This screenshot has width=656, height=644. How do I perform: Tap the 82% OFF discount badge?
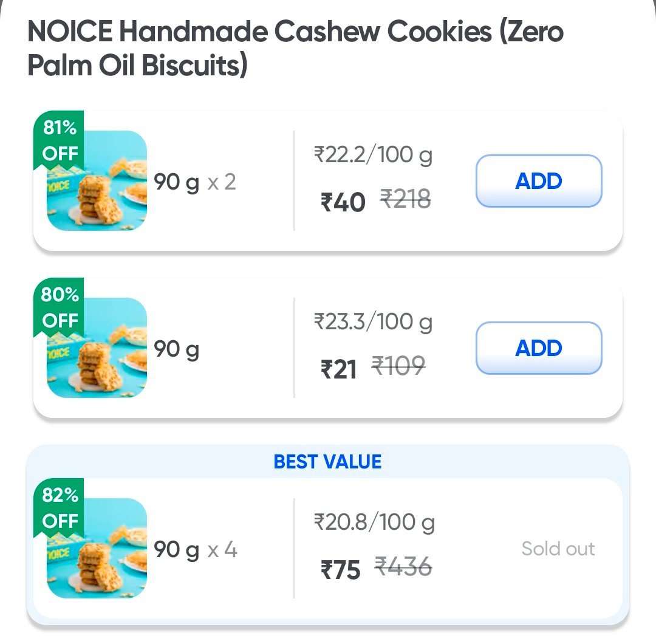point(59,509)
